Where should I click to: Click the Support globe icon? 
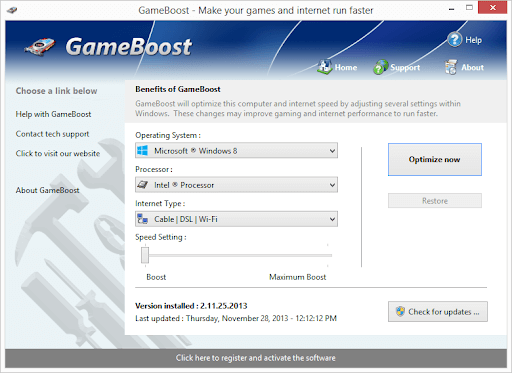click(x=380, y=67)
